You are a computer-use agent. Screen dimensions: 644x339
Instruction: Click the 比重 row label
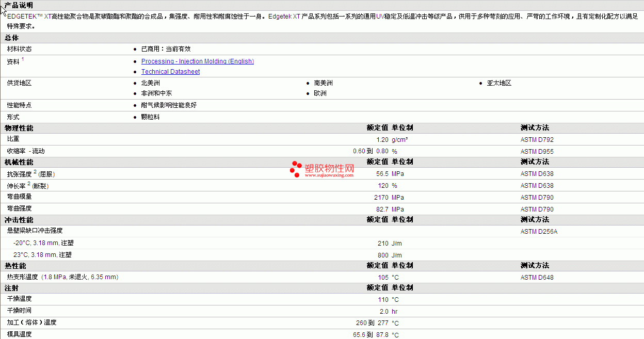13,139
